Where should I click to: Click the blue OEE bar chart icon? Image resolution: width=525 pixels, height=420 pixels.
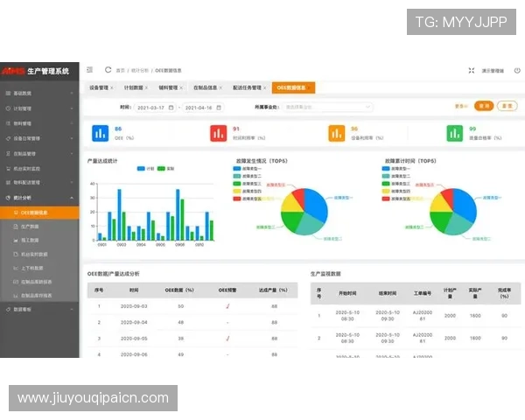pyautogui.click(x=98, y=133)
